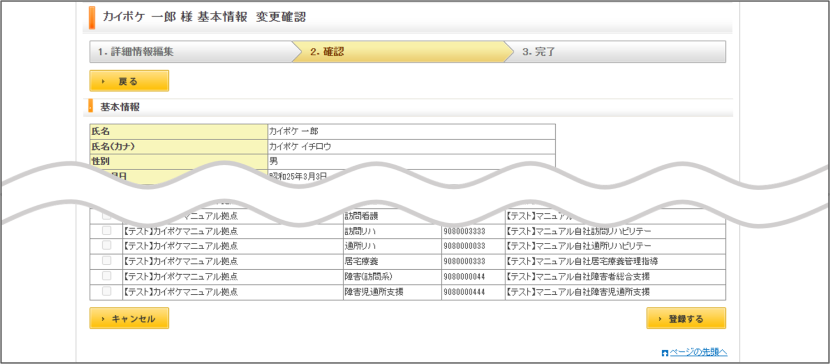The height and width of the screenshot is (364, 830).
Task: Click the arrow icon on 登録する button
Action: pos(660,319)
